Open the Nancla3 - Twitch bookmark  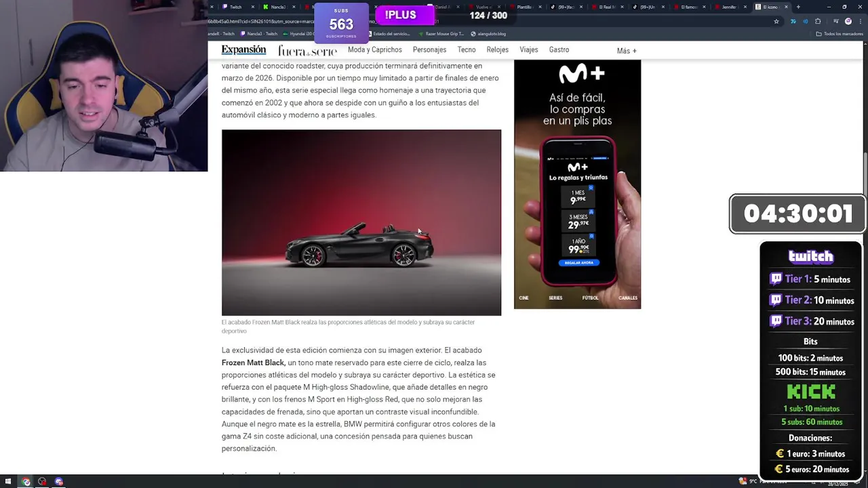tap(258, 34)
